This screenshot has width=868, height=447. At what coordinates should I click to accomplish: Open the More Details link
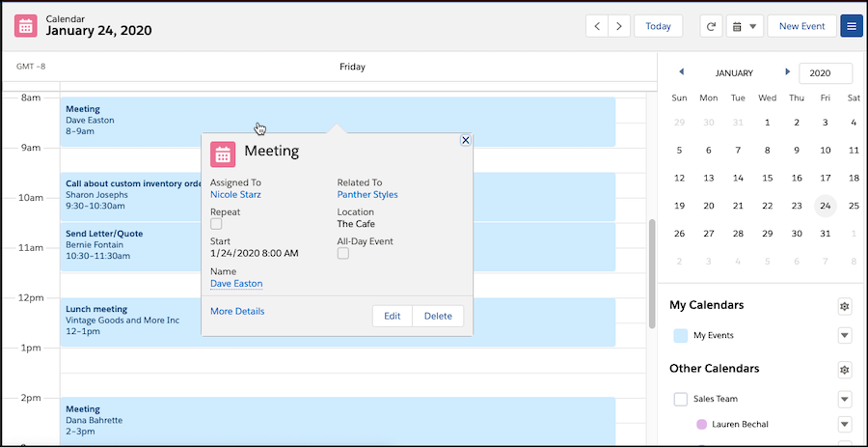(x=237, y=311)
